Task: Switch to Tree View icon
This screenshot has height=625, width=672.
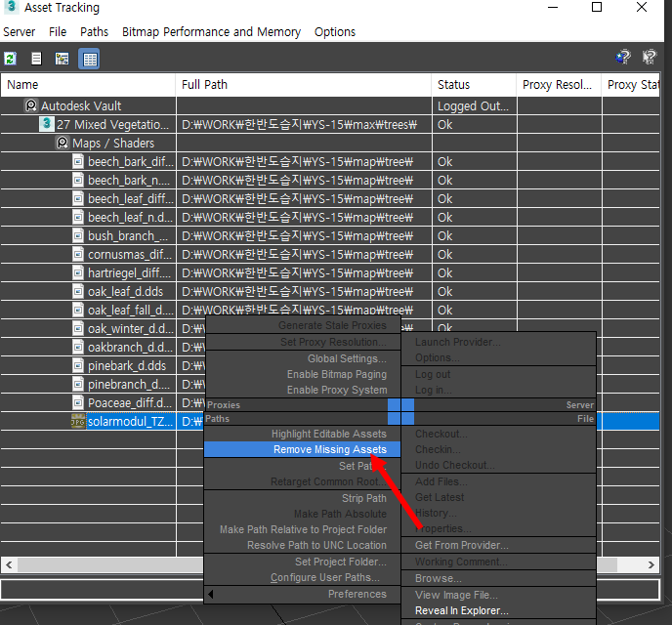Action: pyautogui.click(x=63, y=59)
